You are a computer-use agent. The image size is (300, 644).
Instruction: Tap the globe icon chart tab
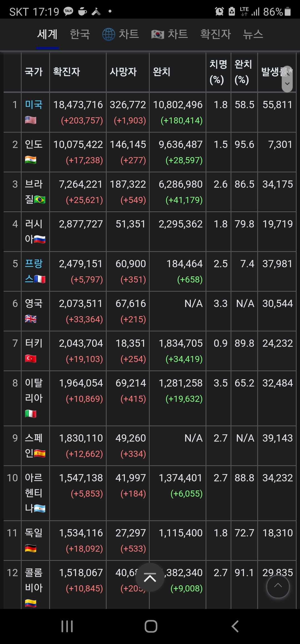(121, 34)
